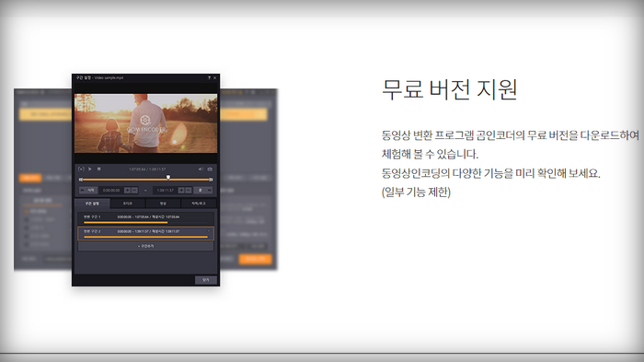Screen dimensions: 644x362
Task: Select the highlighted 변환 구간 2 row
Action: [x=145, y=233]
